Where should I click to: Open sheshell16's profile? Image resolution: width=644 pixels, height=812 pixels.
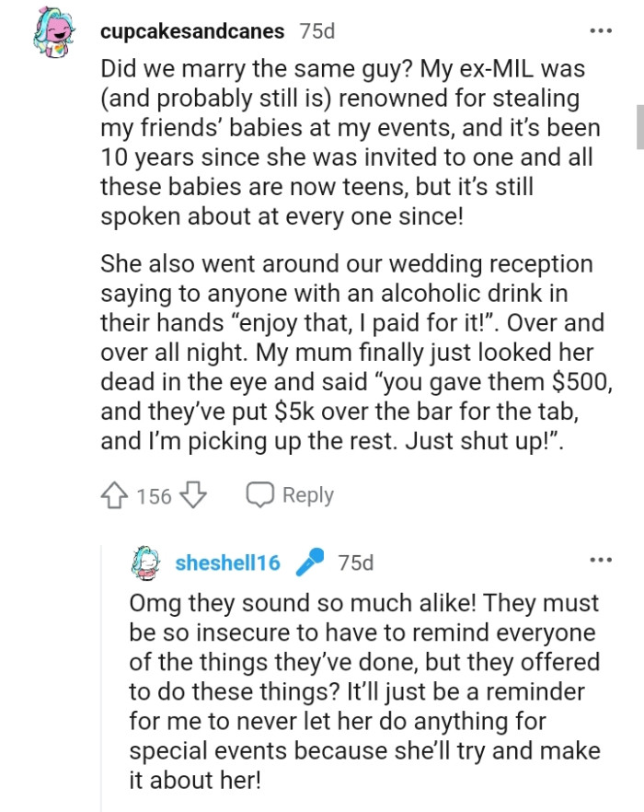pyautogui.click(x=226, y=563)
